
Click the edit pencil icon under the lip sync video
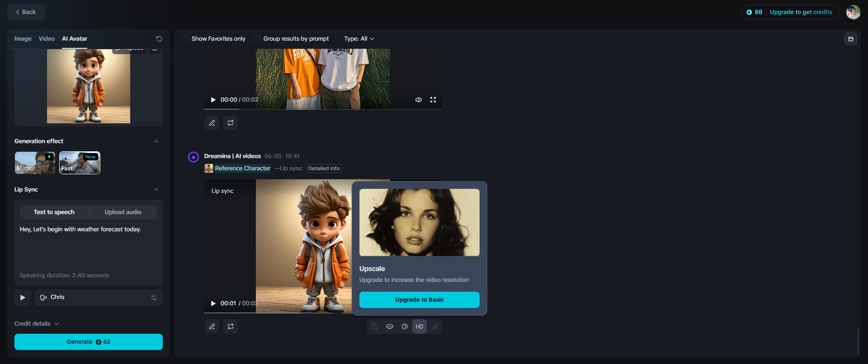coord(212,327)
